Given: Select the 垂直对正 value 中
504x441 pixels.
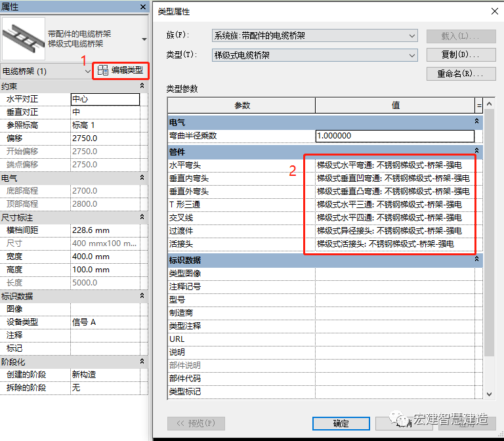Looking at the screenshot, I should [105, 112].
